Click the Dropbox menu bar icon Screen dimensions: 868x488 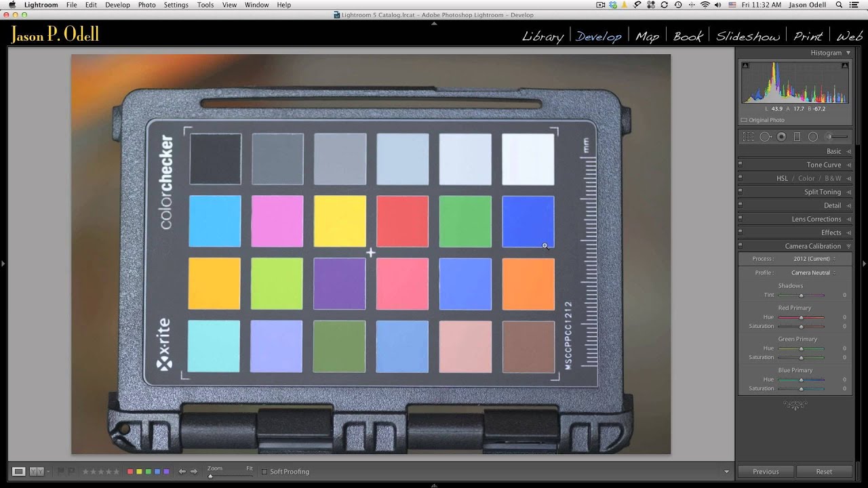pos(613,5)
